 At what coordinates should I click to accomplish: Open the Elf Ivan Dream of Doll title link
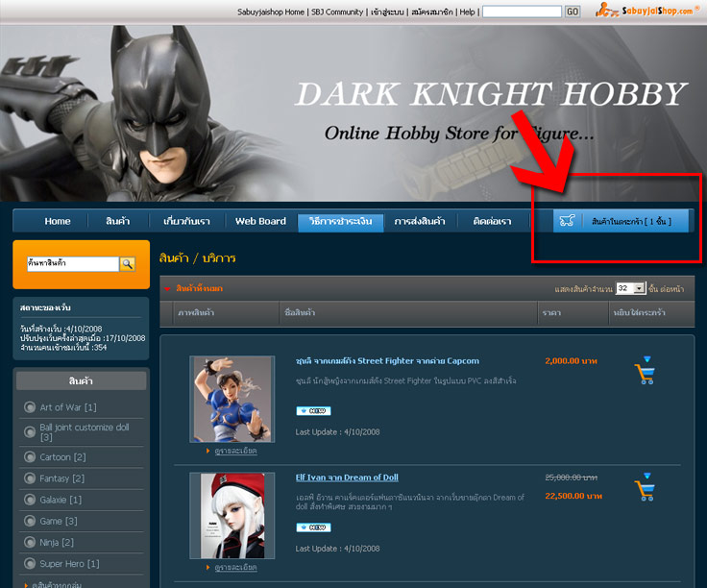(x=347, y=478)
